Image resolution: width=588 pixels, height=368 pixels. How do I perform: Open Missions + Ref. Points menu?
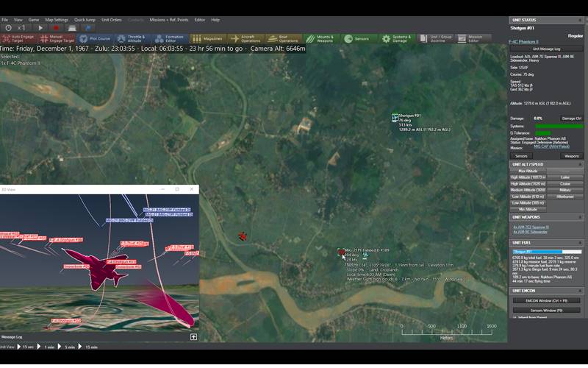coord(169,19)
